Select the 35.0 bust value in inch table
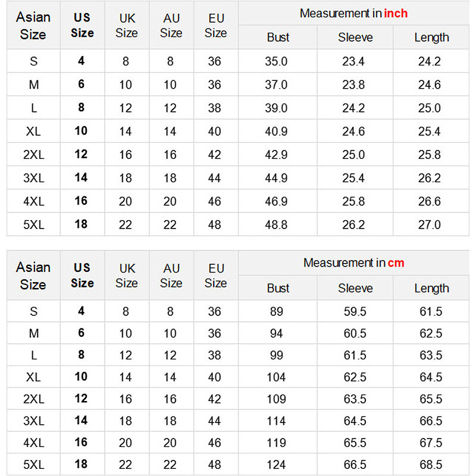 click(276, 61)
